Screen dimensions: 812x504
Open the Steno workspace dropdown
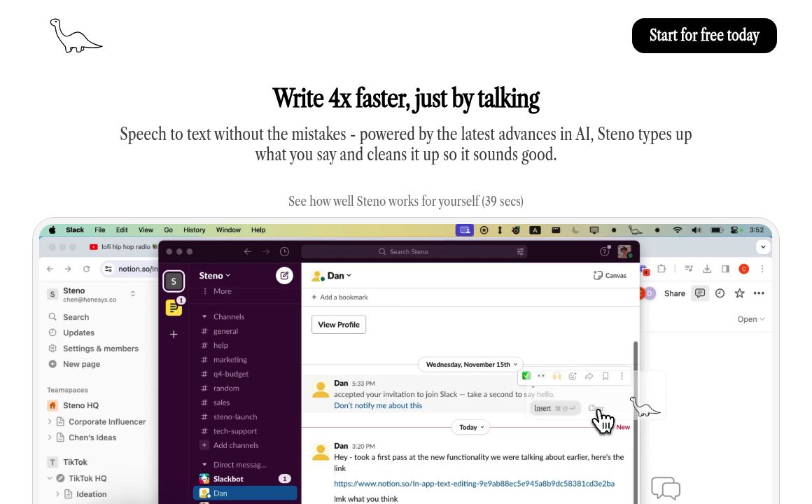pos(214,276)
